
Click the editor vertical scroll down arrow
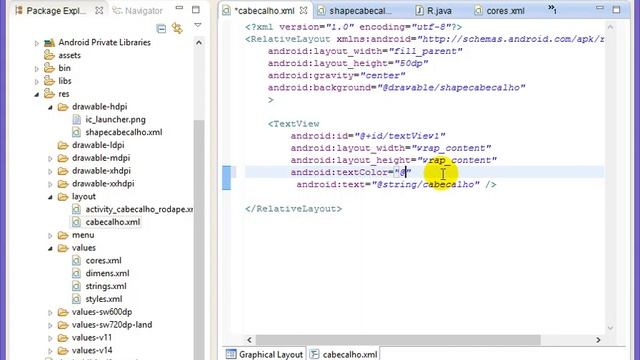point(611,328)
